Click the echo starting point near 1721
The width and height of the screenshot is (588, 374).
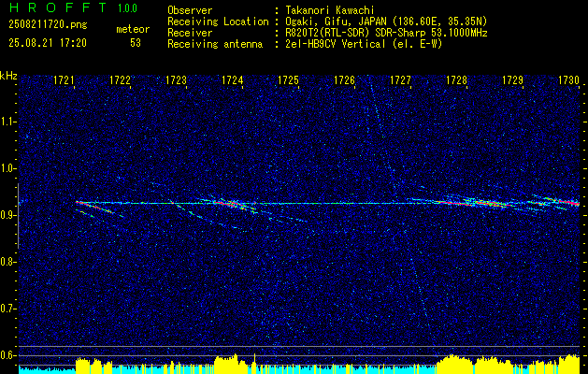[77, 202]
